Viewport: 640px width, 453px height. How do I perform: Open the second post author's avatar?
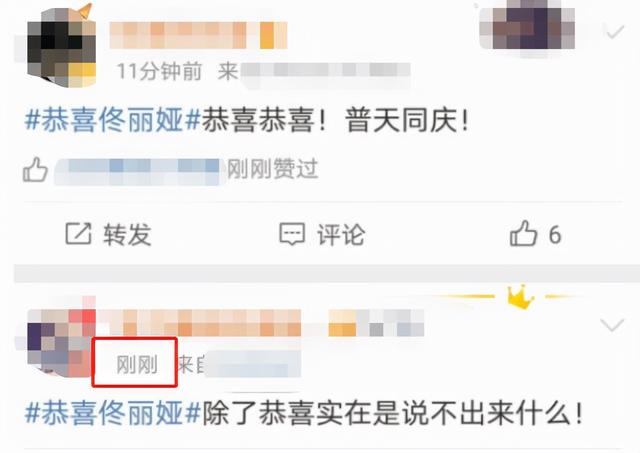pyautogui.click(x=61, y=343)
